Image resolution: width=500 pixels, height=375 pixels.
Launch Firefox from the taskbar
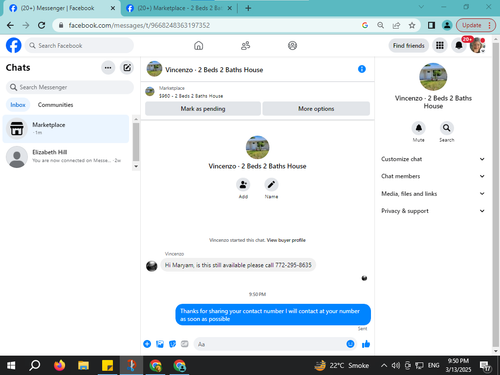click(x=59, y=366)
